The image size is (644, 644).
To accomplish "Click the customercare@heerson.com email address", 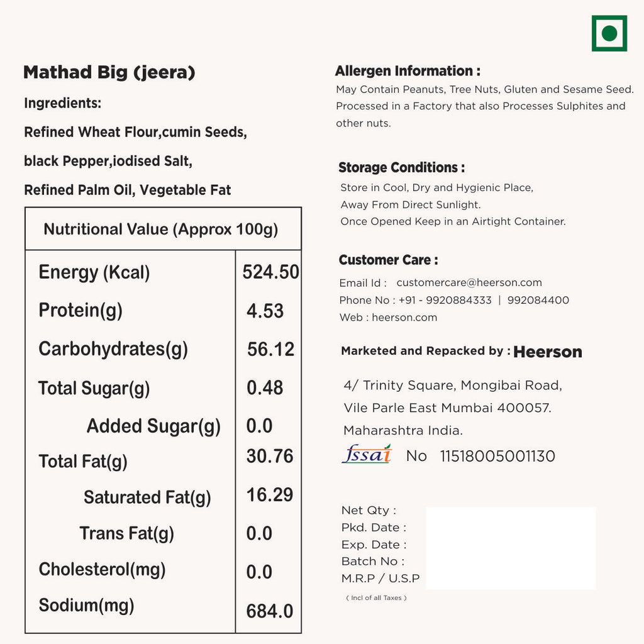I will click(x=469, y=283).
